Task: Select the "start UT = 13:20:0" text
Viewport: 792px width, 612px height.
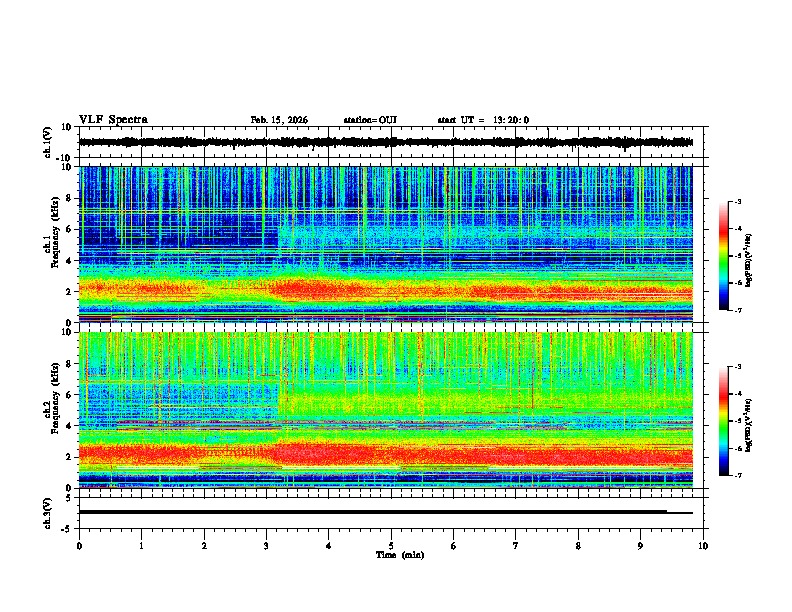Action: [483, 120]
